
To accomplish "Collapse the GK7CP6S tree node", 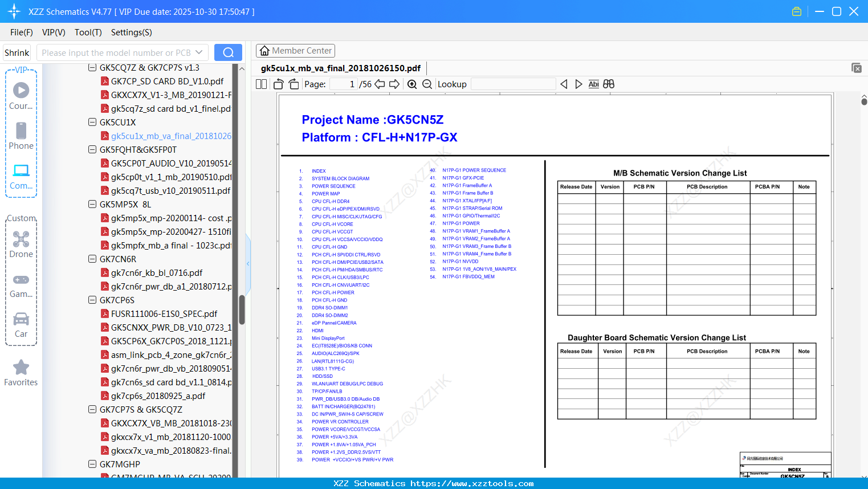I will tap(92, 300).
